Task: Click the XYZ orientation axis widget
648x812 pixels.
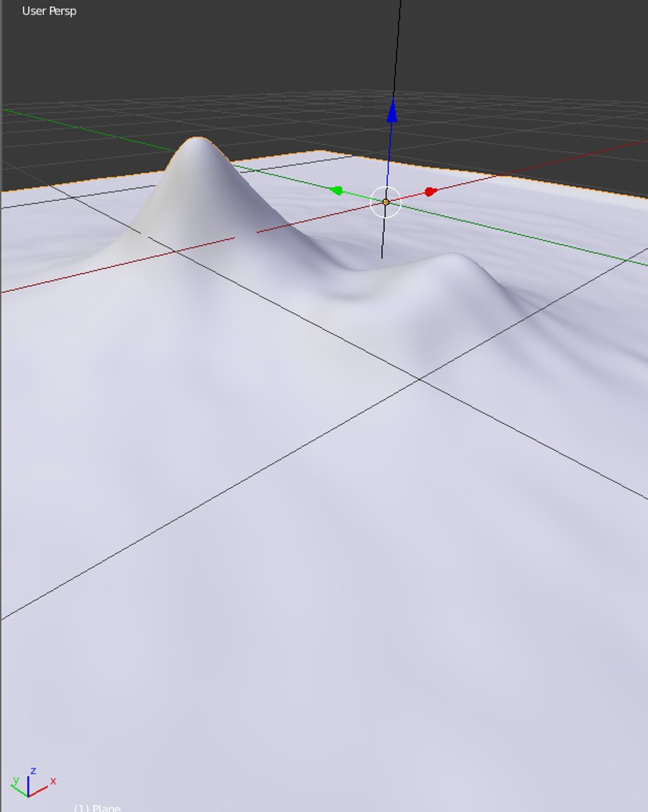Action: click(33, 783)
